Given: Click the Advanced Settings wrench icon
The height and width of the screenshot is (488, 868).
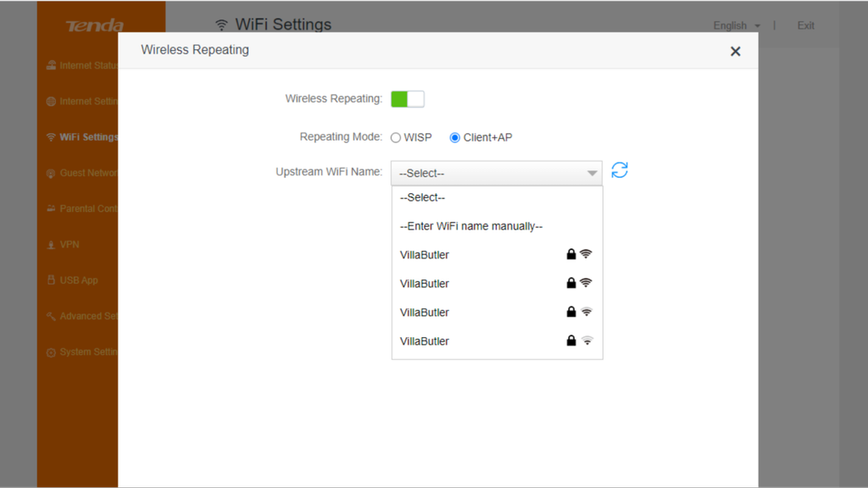Looking at the screenshot, I should coord(51,316).
